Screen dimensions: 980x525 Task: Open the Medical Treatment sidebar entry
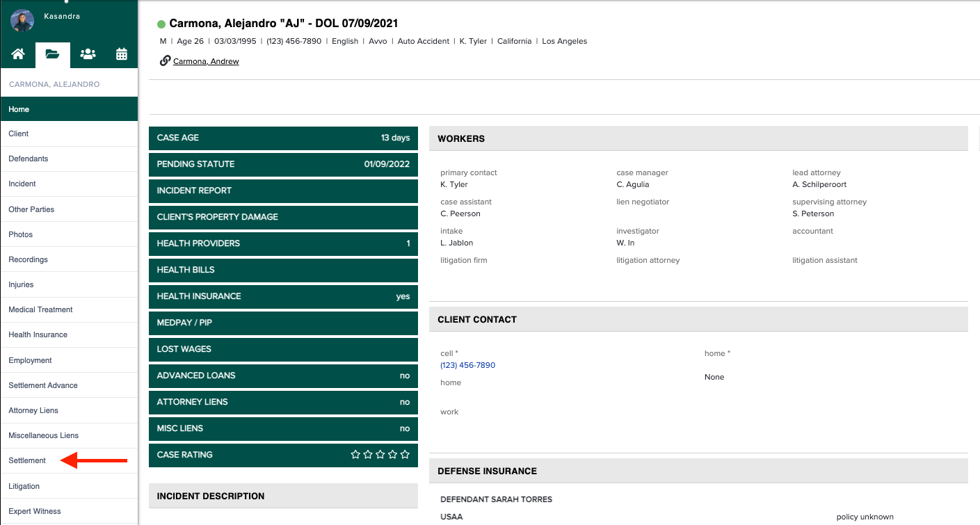click(x=42, y=309)
